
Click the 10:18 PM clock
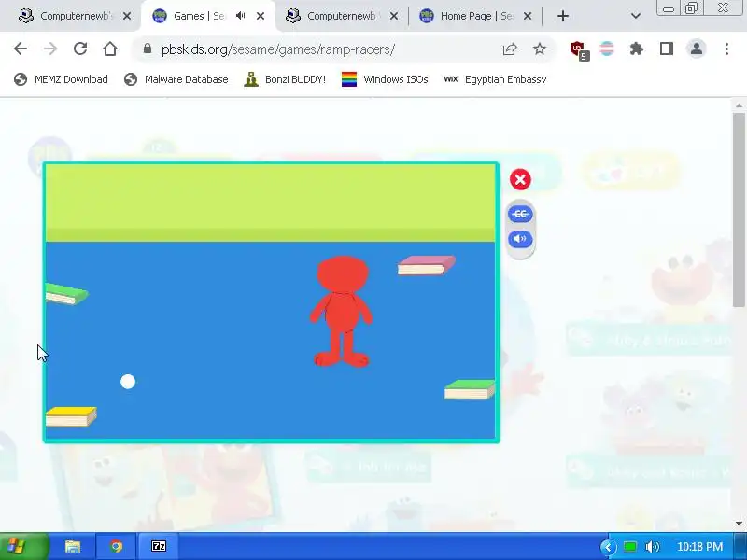coord(699,547)
